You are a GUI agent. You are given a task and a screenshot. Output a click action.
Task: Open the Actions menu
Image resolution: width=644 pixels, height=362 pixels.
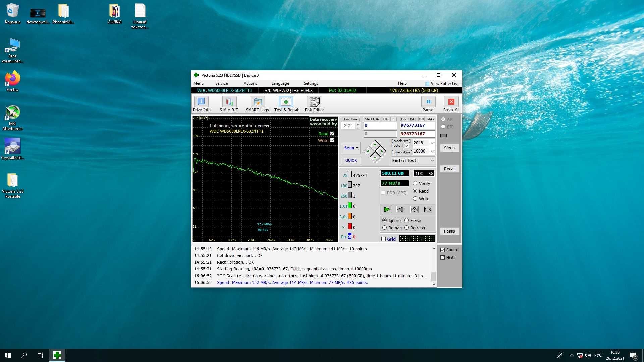pyautogui.click(x=250, y=83)
